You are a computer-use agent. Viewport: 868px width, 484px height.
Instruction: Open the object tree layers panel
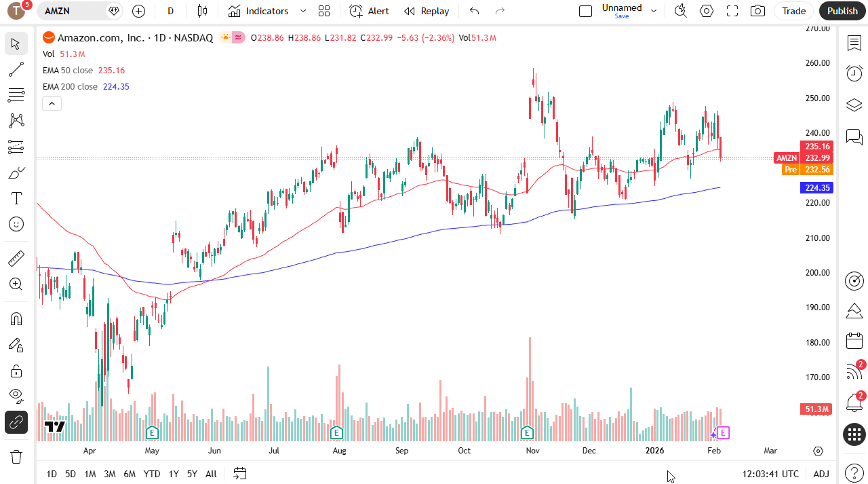point(854,105)
